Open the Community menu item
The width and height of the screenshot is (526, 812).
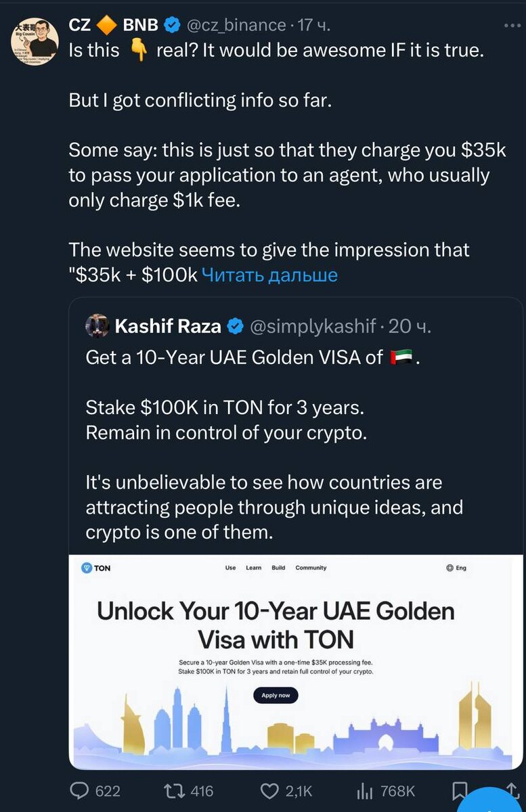311,568
